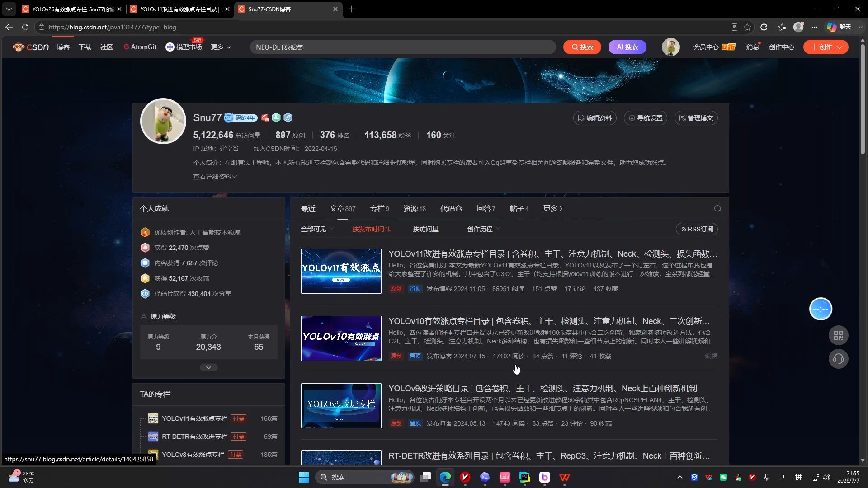Open Microsoft Edge from the taskbar
The height and width of the screenshot is (488, 868).
445,477
